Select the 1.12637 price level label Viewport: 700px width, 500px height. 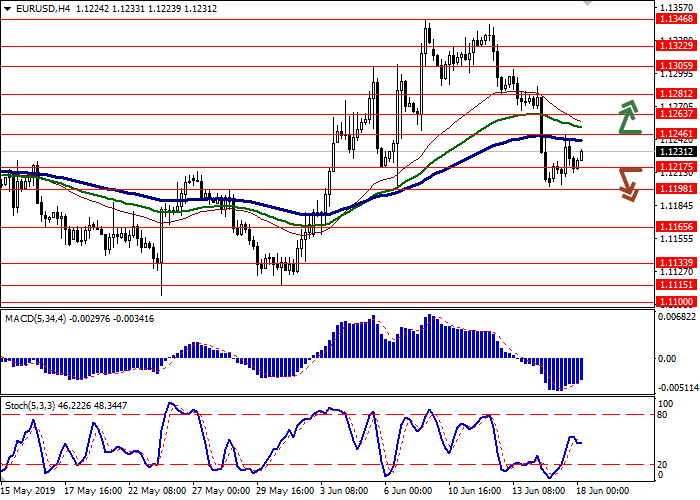coord(676,114)
